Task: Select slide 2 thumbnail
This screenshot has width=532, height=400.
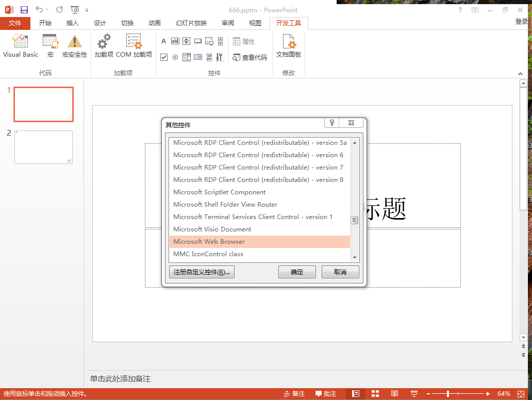Action: (43, 147)
